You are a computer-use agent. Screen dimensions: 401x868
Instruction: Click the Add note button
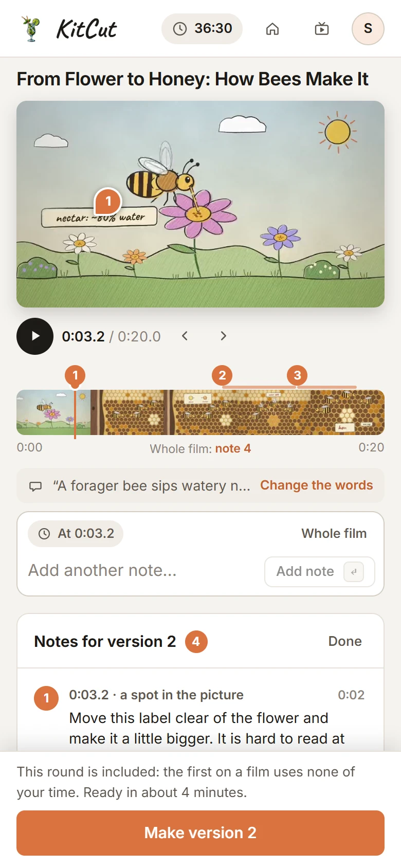click(x=320, y=572)
